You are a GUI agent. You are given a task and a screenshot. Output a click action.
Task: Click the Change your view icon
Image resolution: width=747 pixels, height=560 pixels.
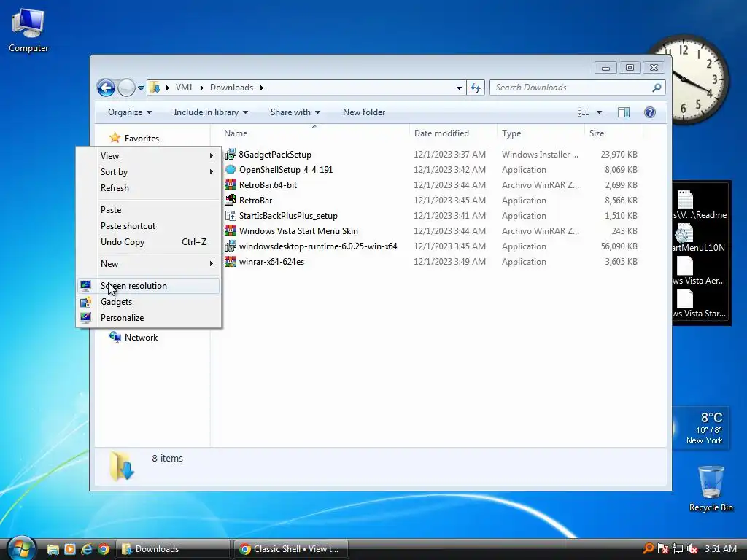click(x=584, y=112)
